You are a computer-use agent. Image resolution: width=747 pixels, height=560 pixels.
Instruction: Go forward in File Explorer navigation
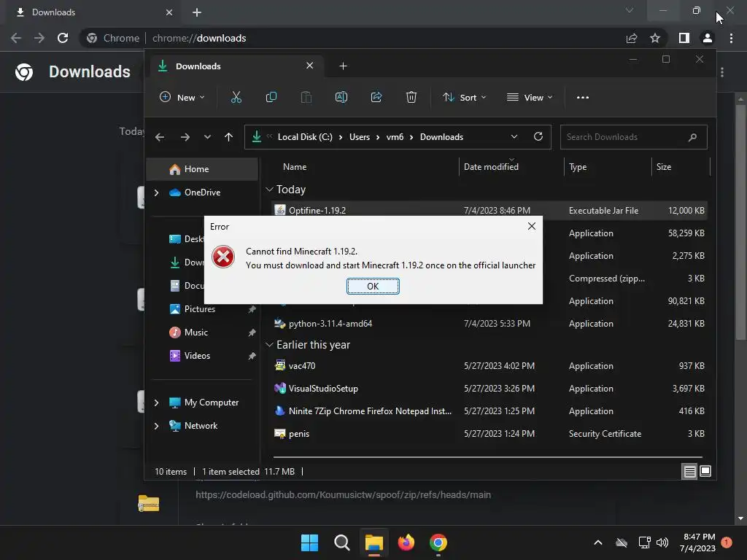pyautogui.click(x=185, y=137)
